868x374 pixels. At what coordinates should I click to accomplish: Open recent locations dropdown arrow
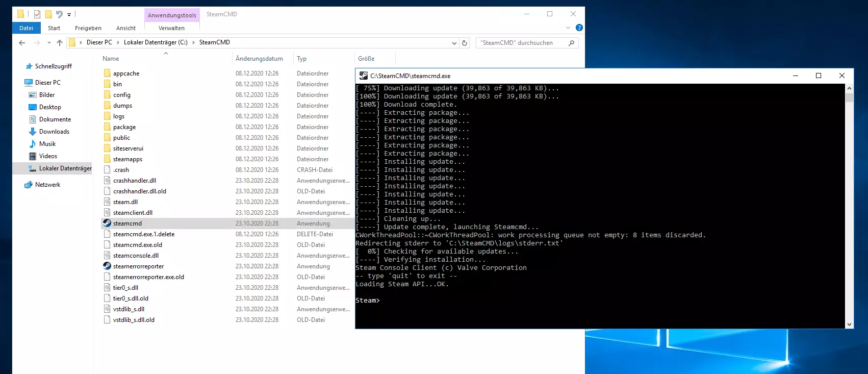click(x=49, y=43)
